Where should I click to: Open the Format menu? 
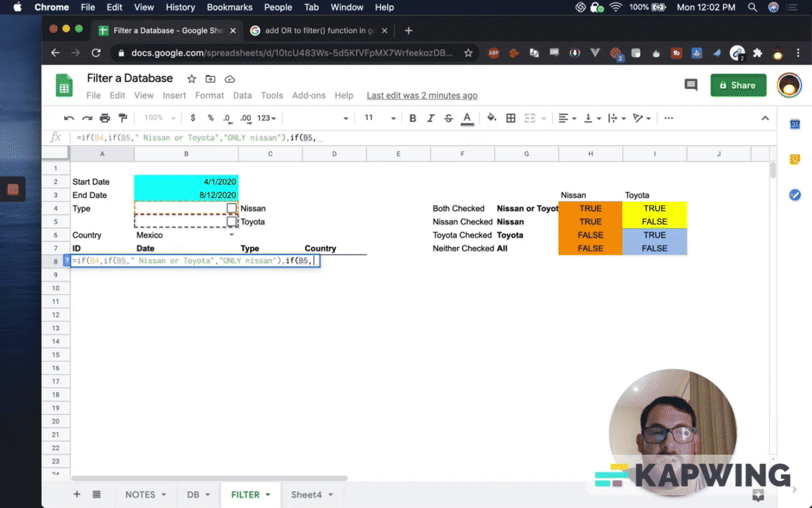click(x=209, y=95)
